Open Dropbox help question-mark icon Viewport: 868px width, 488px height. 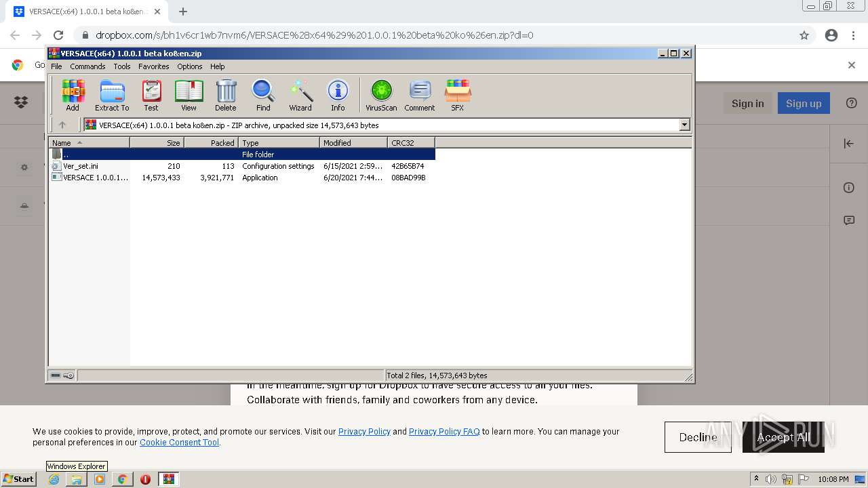[852, 103]
